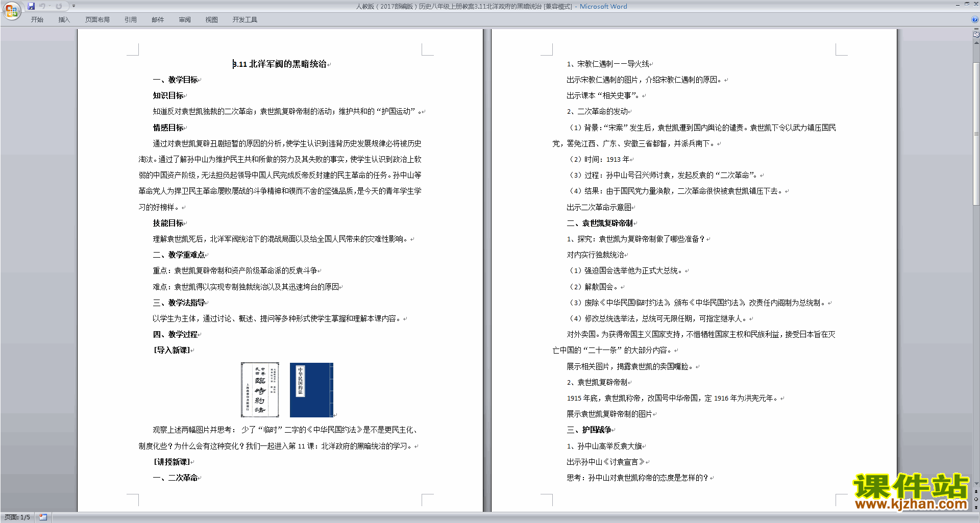Click the line 出示二次革命示意图
This screenshot has width=980, height=523.
pos(599,207)
